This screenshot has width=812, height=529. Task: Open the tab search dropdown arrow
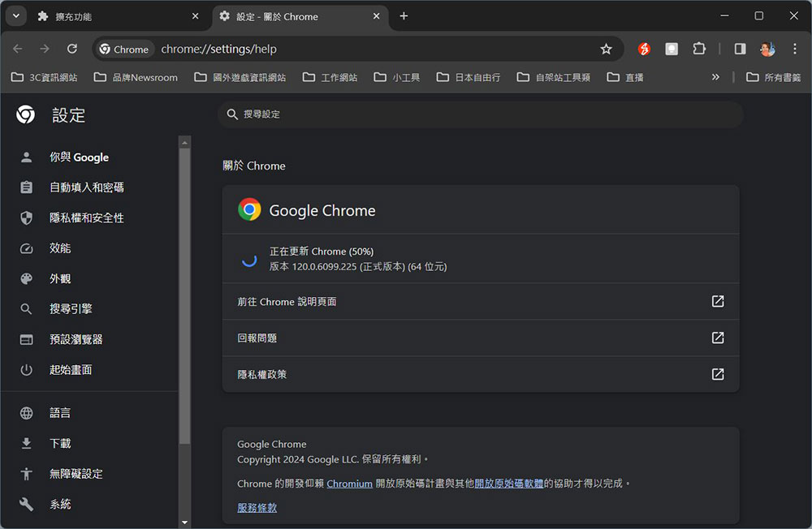tap(16, 16)
